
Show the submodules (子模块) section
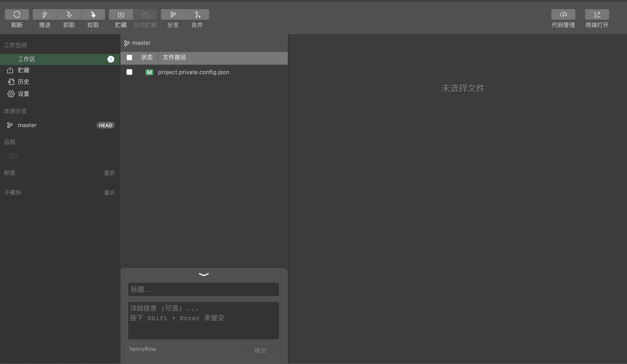109,193
